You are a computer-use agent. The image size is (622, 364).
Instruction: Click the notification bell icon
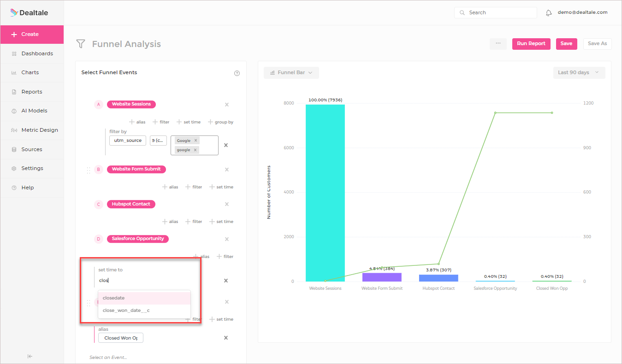pyautogui.click(x=549, y=13)
